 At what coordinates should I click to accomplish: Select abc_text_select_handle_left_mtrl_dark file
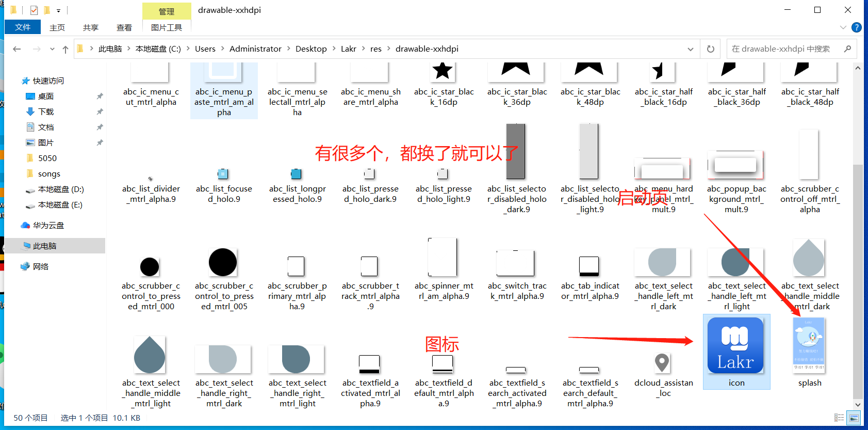point(663,279)
